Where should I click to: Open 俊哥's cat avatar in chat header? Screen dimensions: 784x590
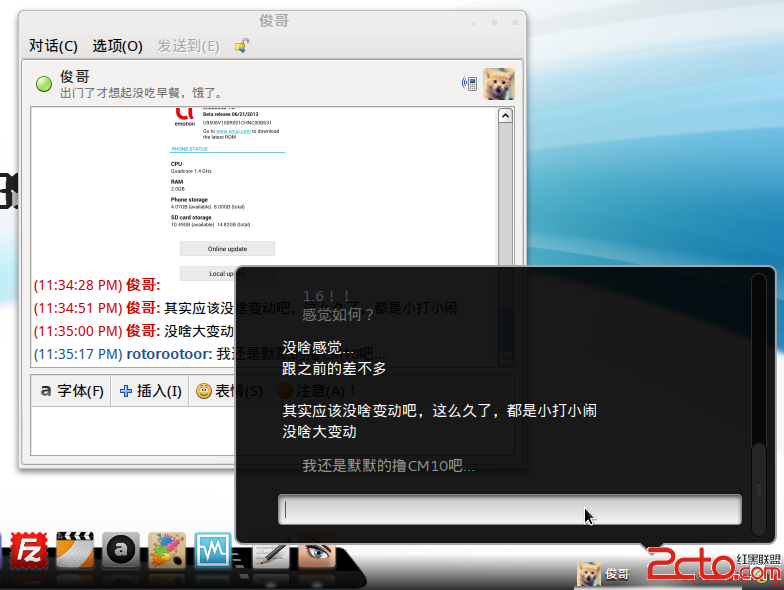(498, 84)
